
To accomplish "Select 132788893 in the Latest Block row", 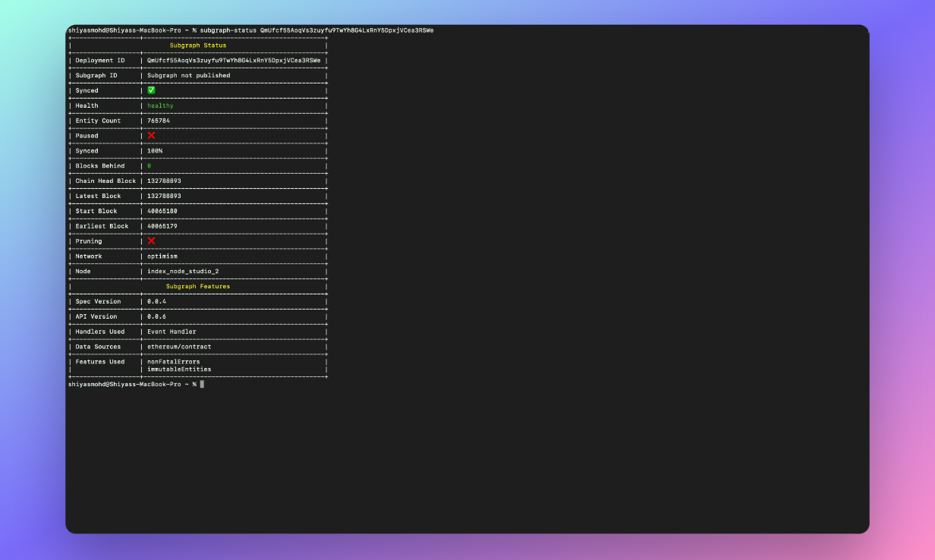I will tap(164, 196).
